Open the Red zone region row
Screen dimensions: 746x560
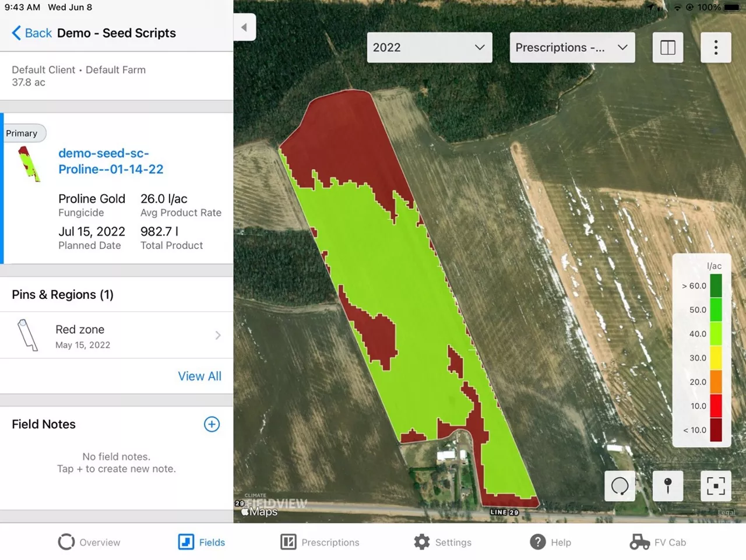(x=117, y=335)
